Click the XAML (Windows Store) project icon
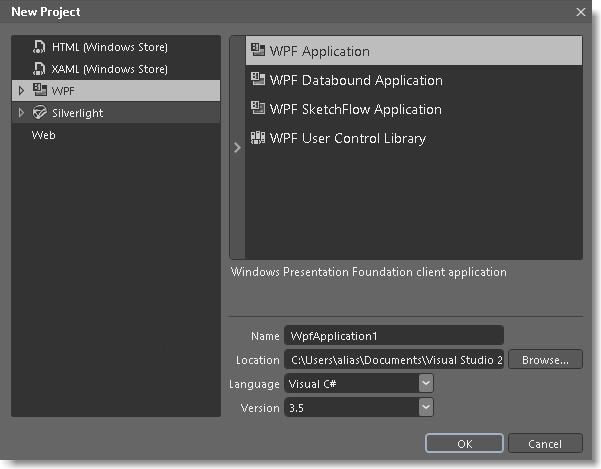This screenshot has width=601, height=469. pos(39,69)
